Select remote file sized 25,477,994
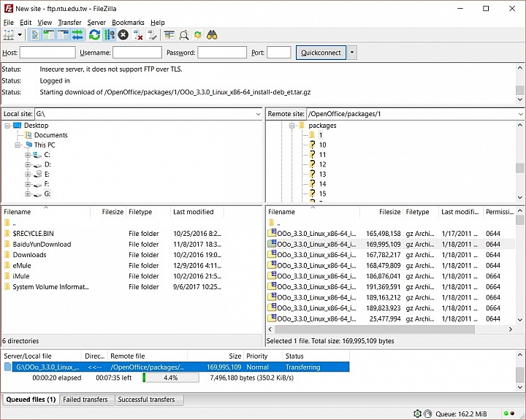The height and width of the screenshot is (420, 526). pyautogui.click(x=391, y=318)
